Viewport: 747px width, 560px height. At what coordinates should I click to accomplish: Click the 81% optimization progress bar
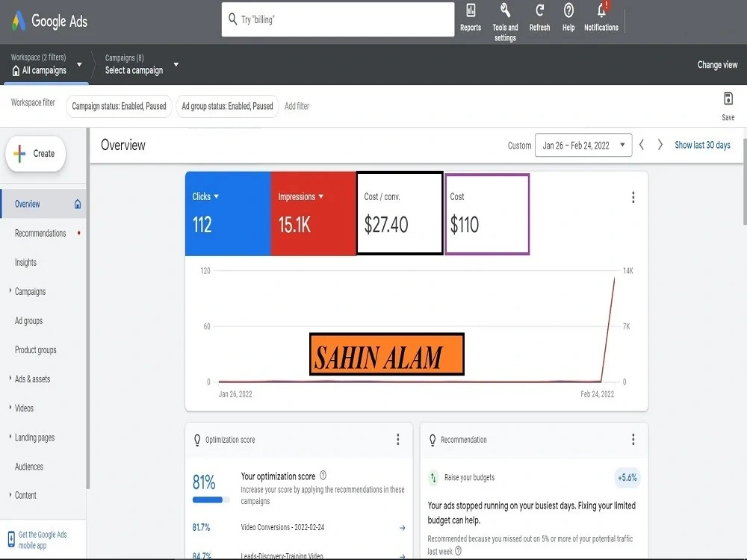coord(211,500)
